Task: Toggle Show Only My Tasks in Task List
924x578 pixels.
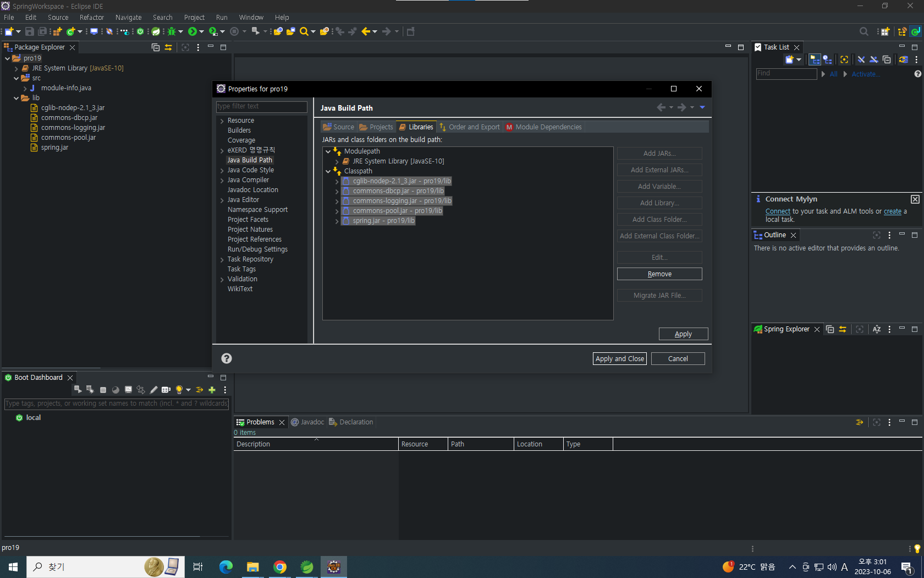Action: pos(873,59)
